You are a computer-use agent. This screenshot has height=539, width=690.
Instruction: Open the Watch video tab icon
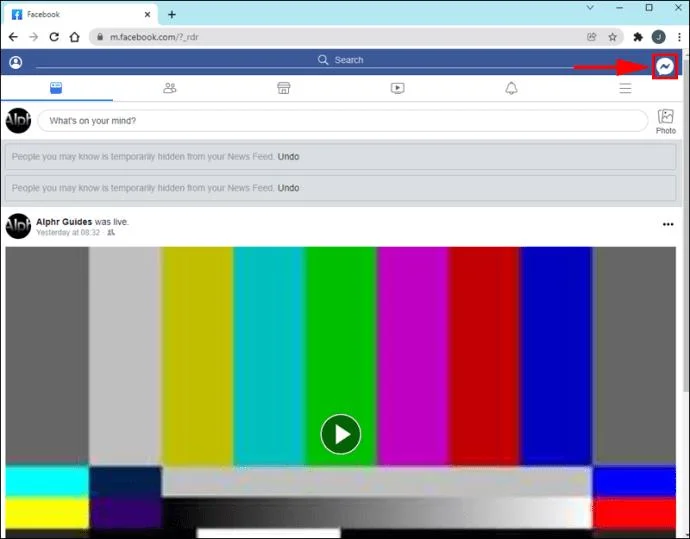(x=398, y=88)
